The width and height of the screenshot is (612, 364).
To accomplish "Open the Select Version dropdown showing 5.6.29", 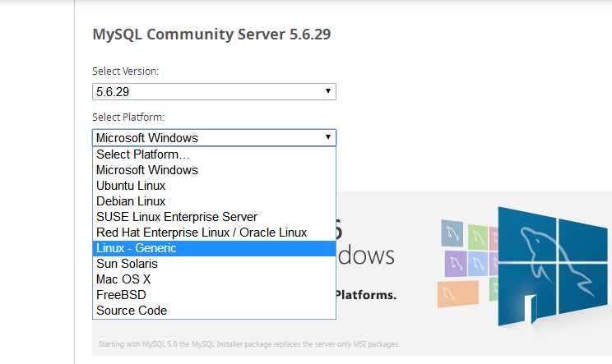I will [x=214, y=91].
